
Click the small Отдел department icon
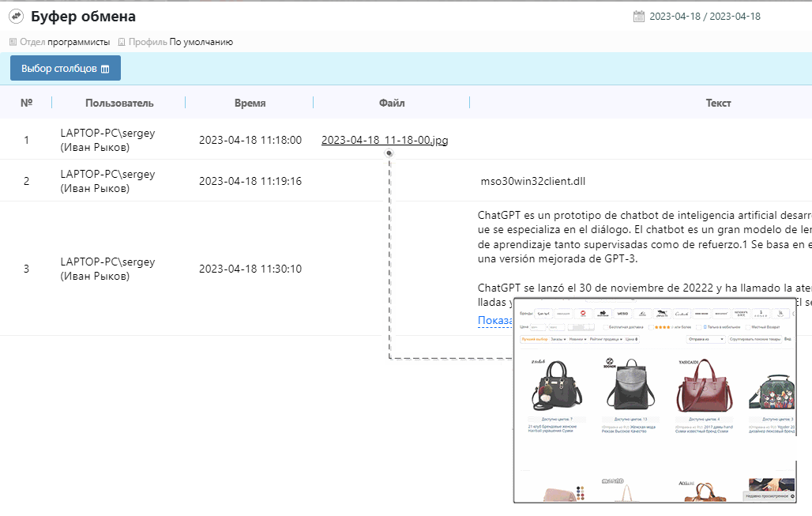[13, 42]
